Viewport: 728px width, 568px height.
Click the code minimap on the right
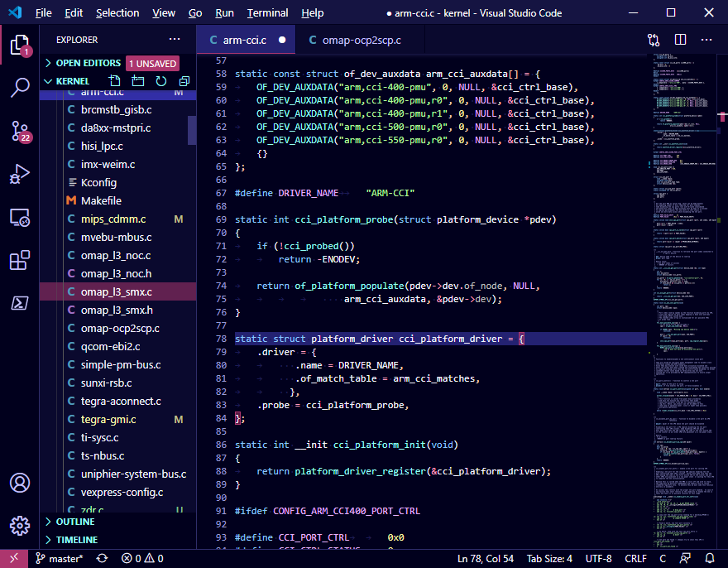click(x=682, y=301)
